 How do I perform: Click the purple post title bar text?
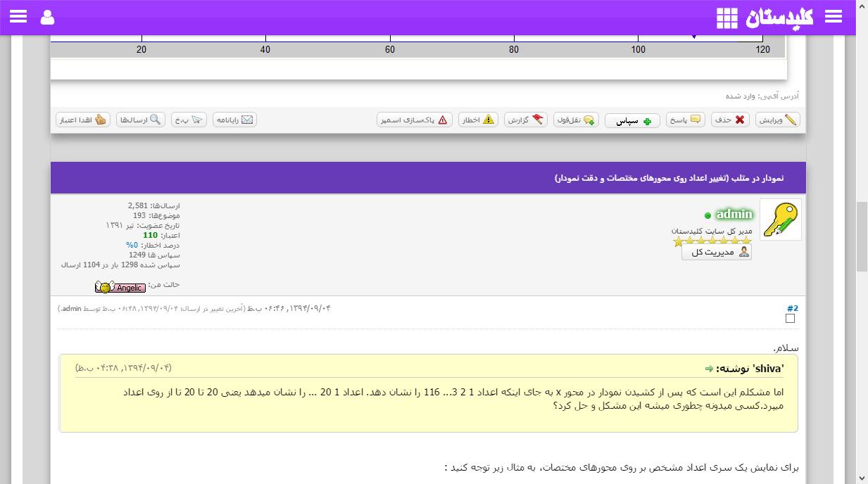669,179
